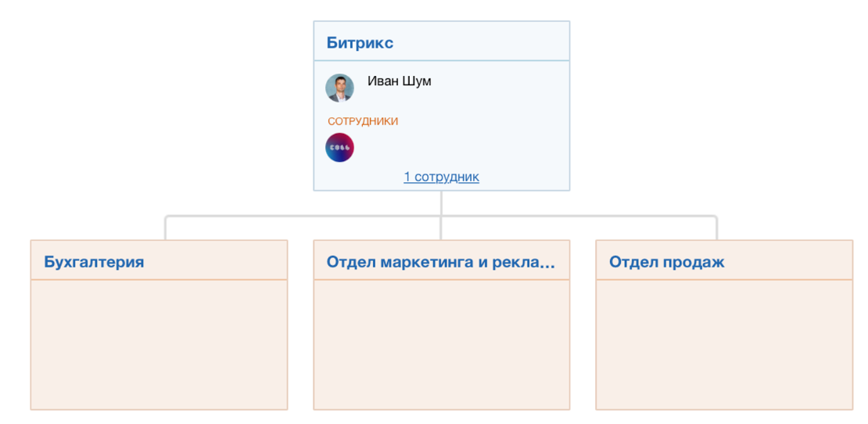
Task: Click the empty body of the Отдел продаж card
Action: tap(723, 344)
